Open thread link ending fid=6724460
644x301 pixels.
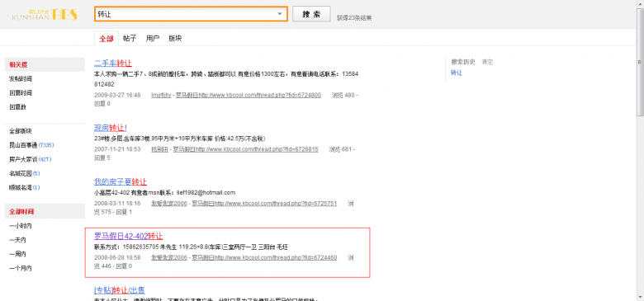click(x=264, y=257)
